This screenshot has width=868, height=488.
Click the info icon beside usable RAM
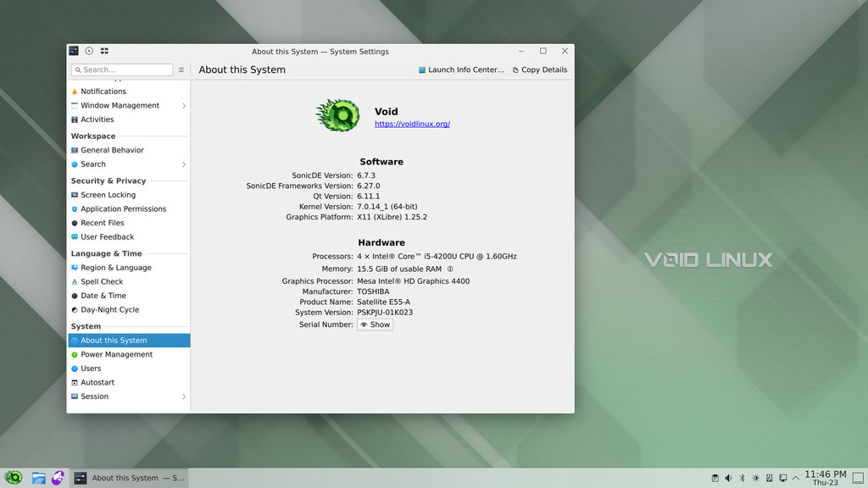pyautogui.click(x=450, y=269)
